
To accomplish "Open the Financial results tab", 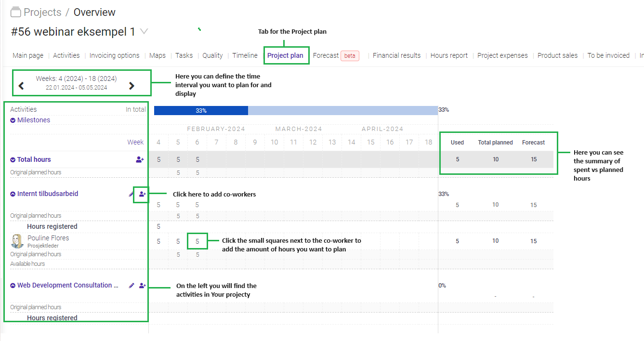I will point(396,55).
